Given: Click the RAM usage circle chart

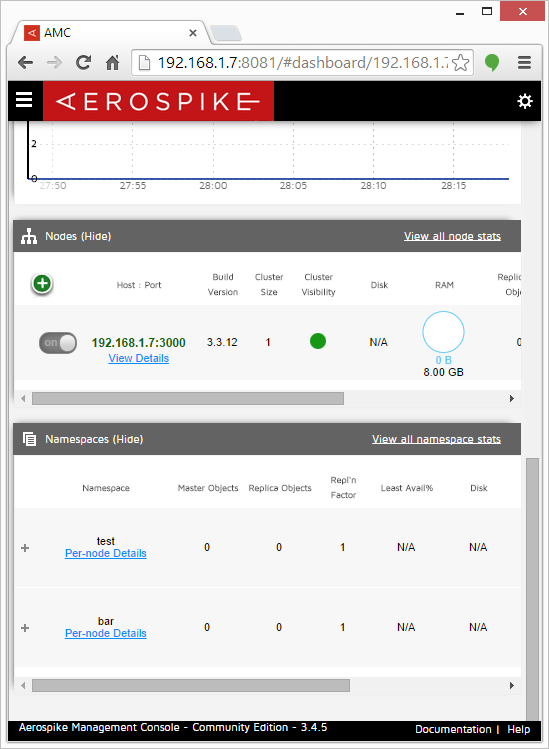Looking at the screenshot, I should (443, 332).
